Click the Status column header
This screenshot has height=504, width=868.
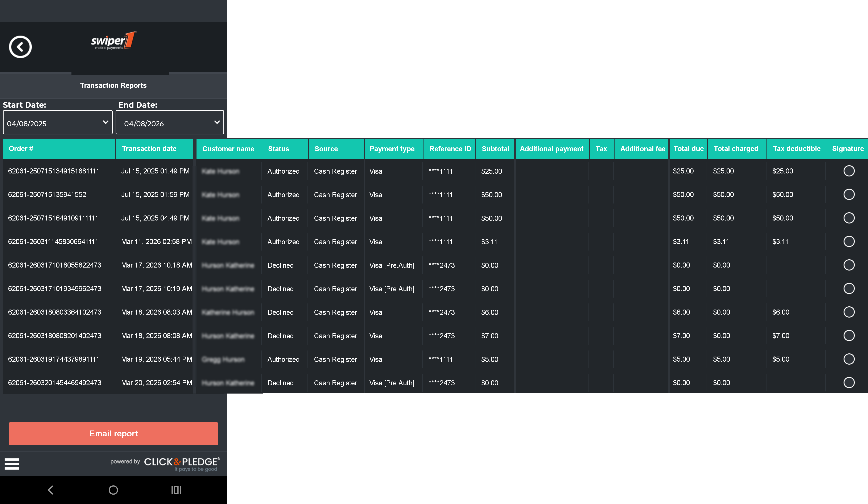point(285,149)
